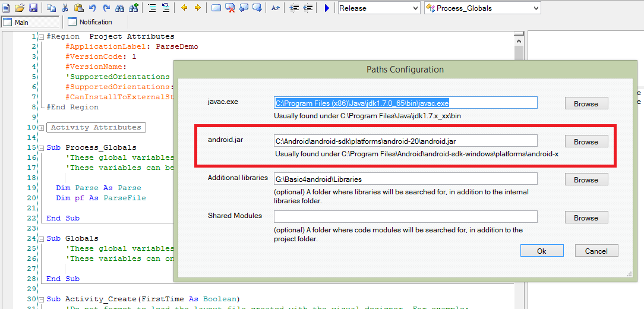
Task: Collapse the Project Attributes region
Action: pyautogui.click(x=41, y=37)
